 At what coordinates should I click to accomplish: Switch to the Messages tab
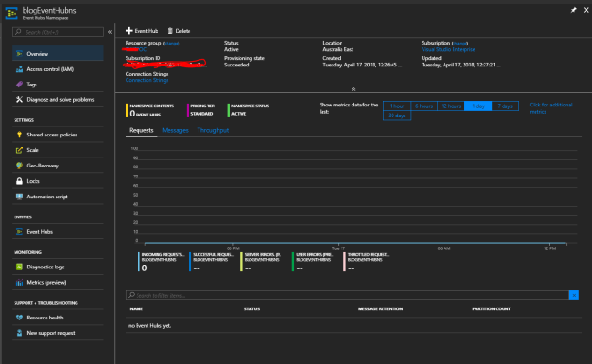point(175,131)
